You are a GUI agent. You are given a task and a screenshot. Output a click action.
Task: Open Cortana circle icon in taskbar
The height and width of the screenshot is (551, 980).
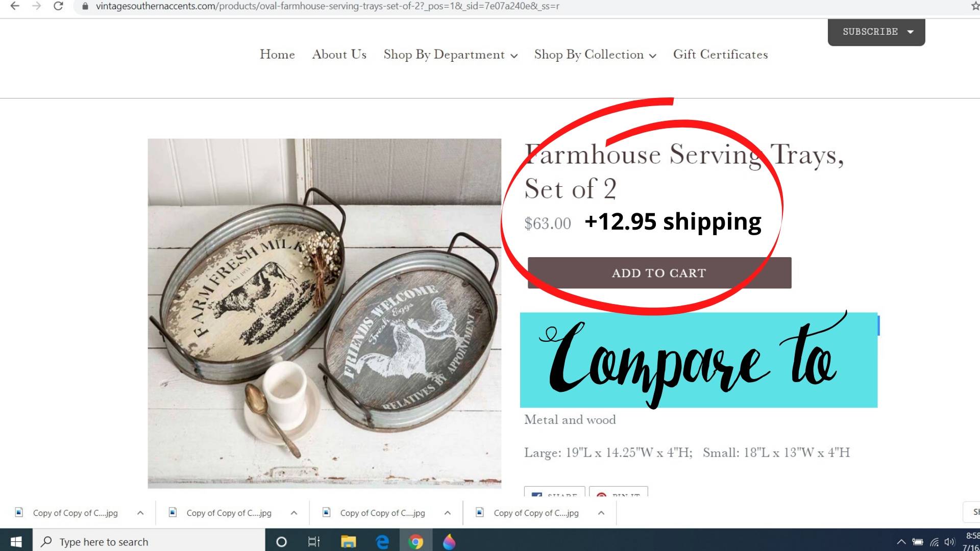[281, 542]
